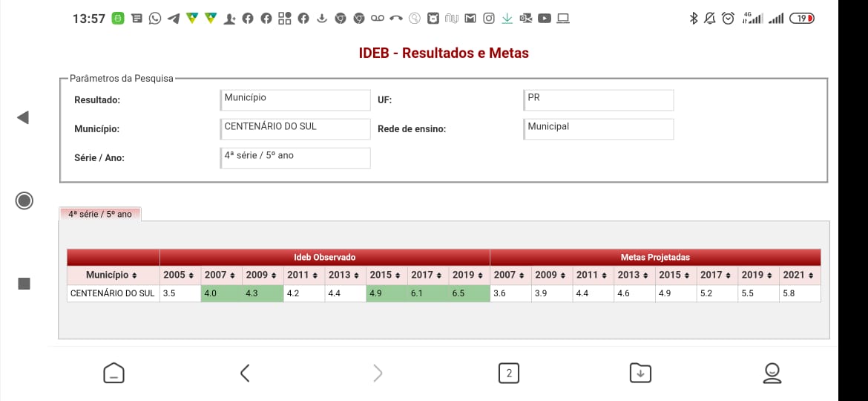Tap the Android back triangle button
Image resolution: width=868 pixels, height=401 pixels.
click(23, 117)
